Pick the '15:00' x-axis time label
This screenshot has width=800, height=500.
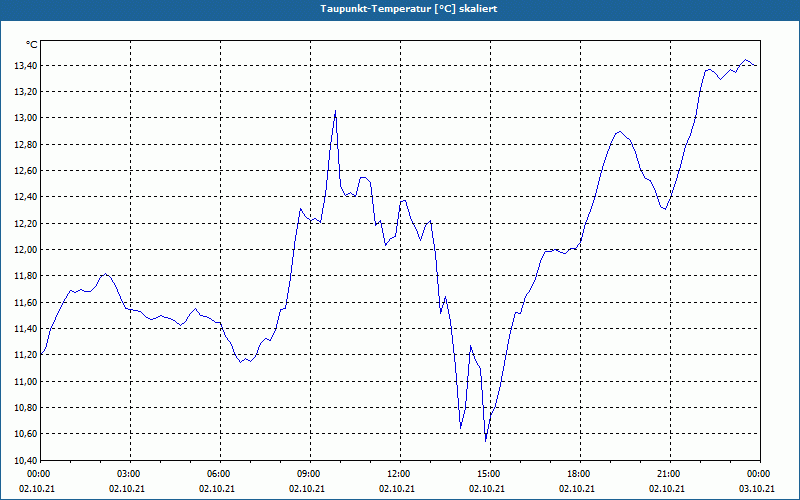490,474
